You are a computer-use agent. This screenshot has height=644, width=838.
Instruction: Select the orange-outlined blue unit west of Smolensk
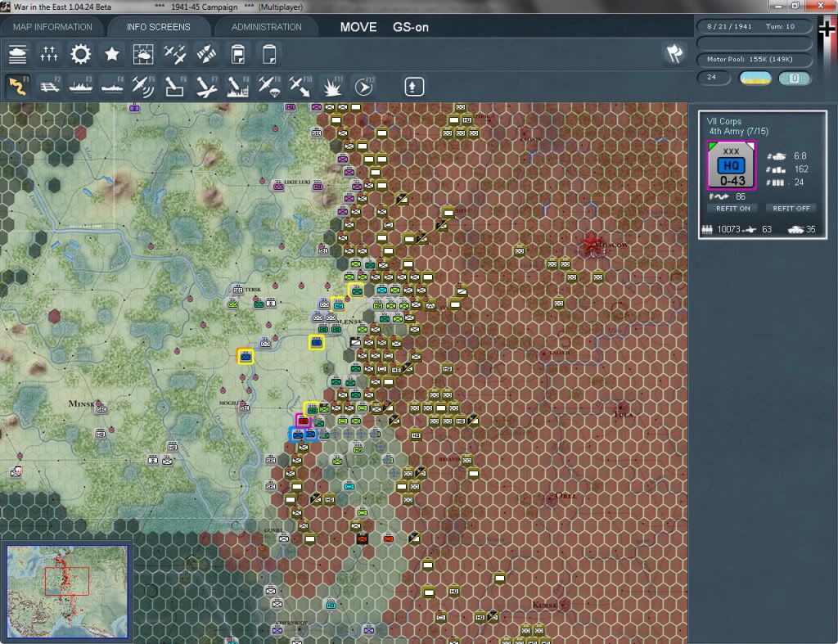coord(246,356)
